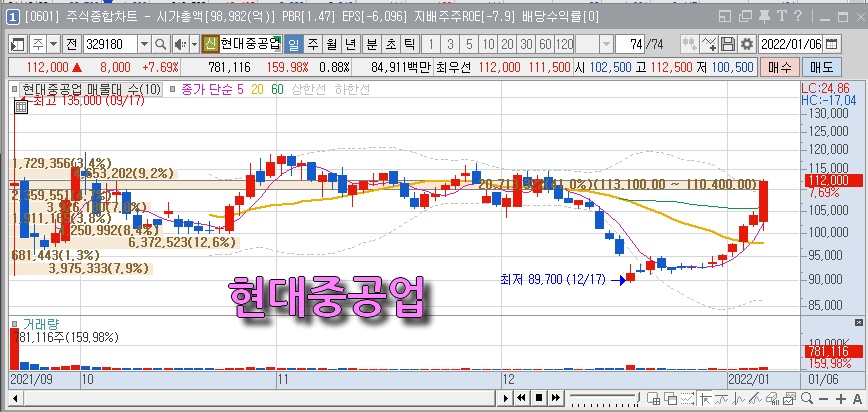Zoom in using the plus icon

[841, 399]
